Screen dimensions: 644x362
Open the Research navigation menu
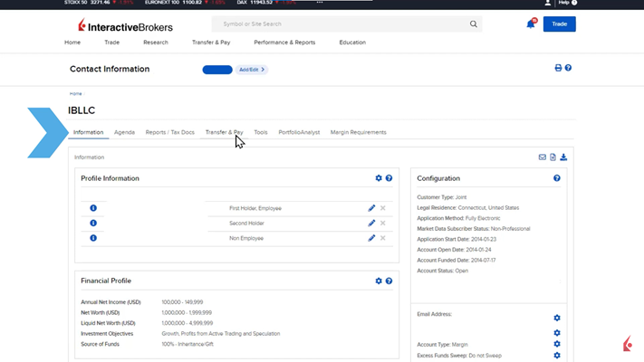point(155,43)
